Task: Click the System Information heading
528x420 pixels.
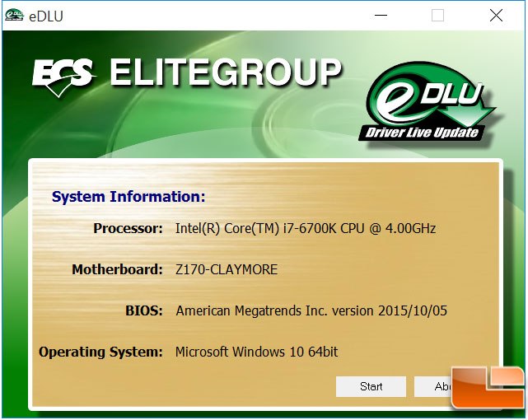Action: click(128, 197)
